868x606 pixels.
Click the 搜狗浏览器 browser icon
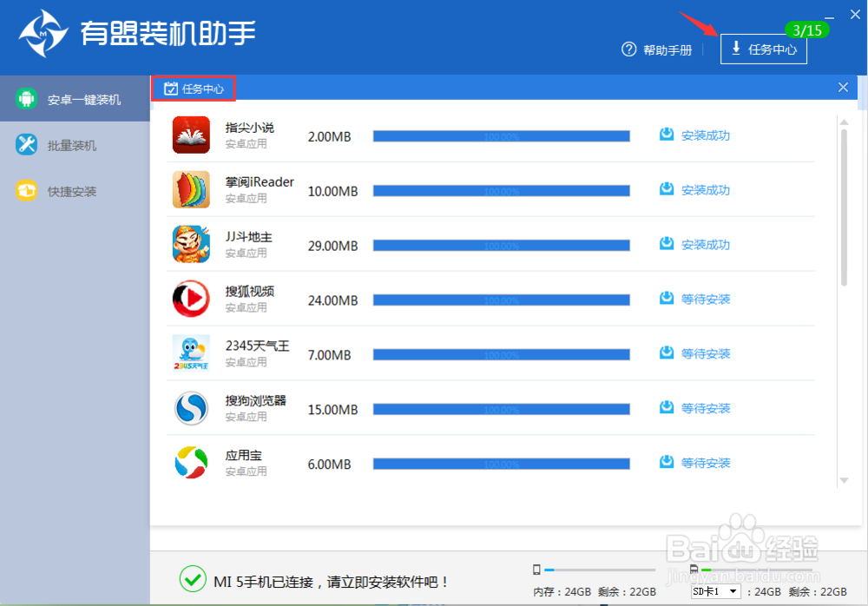tap(190, 408)
